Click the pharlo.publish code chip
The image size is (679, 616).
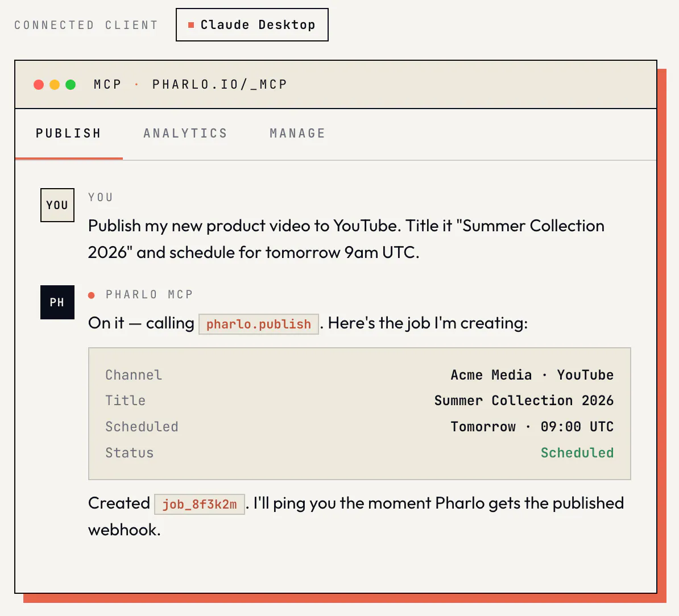click(259, 324)
